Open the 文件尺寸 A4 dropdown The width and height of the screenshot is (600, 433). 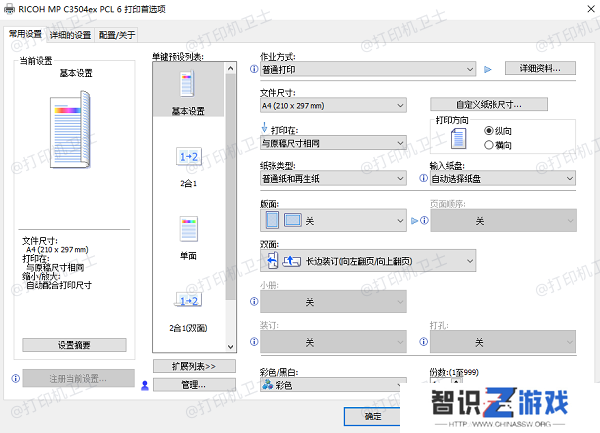tap(333, 105)
